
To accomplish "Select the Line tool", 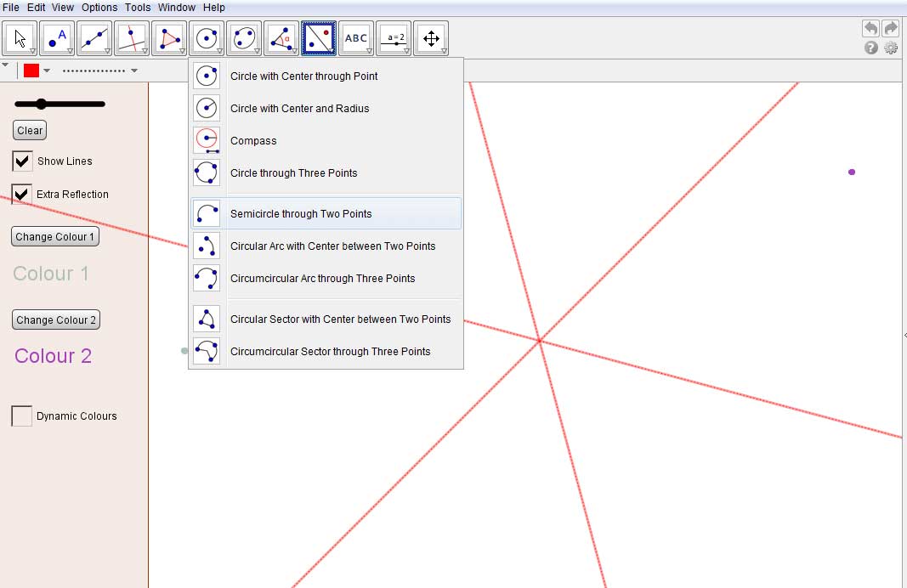I will (94, 37).
